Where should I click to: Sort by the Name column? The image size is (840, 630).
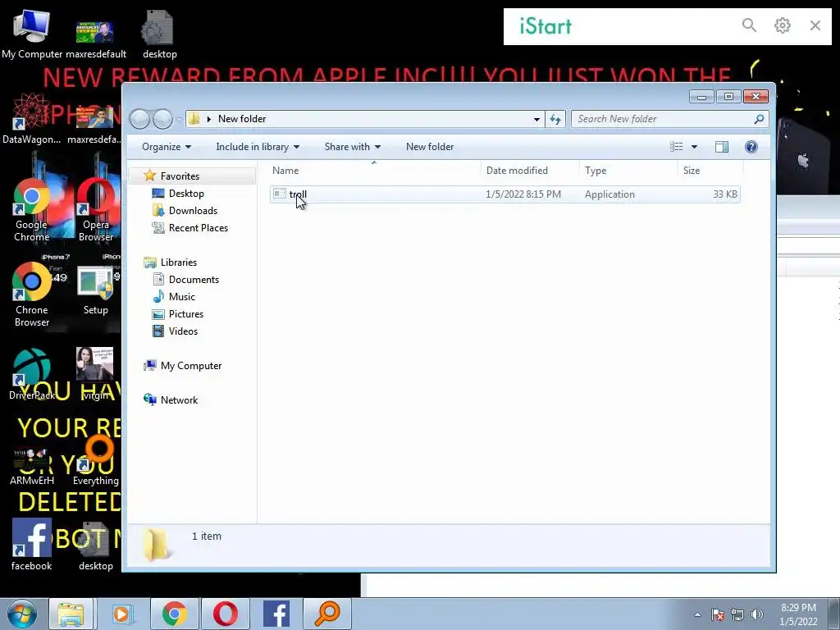(374, 171)
